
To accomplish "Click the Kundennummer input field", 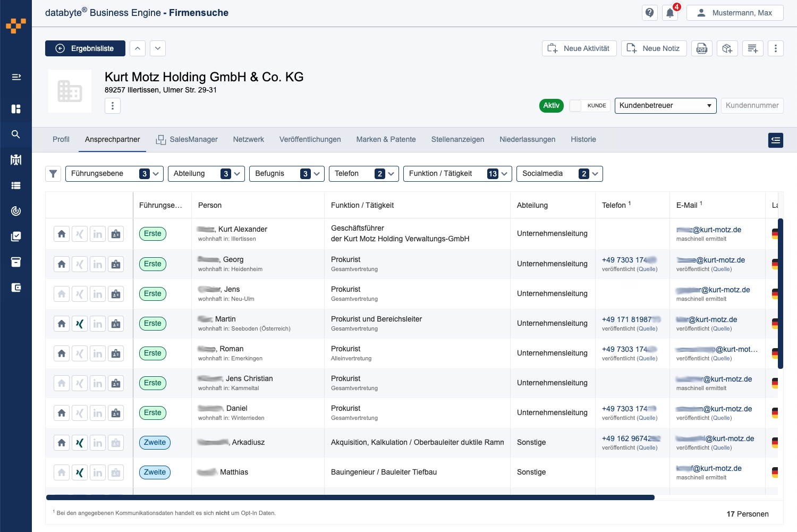I will pos(752,106).
